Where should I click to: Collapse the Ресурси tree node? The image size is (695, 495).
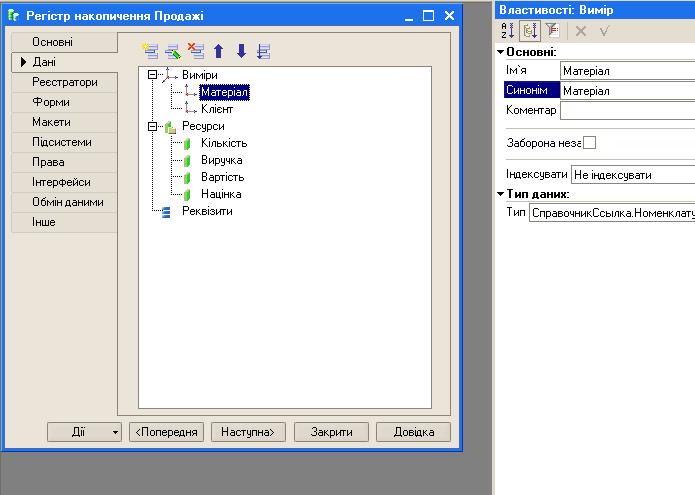pos(152,127)
